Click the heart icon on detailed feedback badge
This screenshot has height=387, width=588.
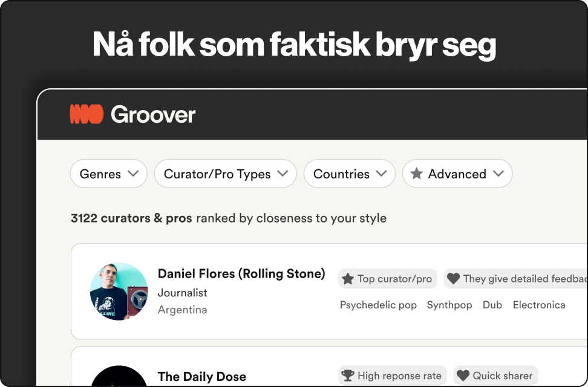(x=454, y=279)
